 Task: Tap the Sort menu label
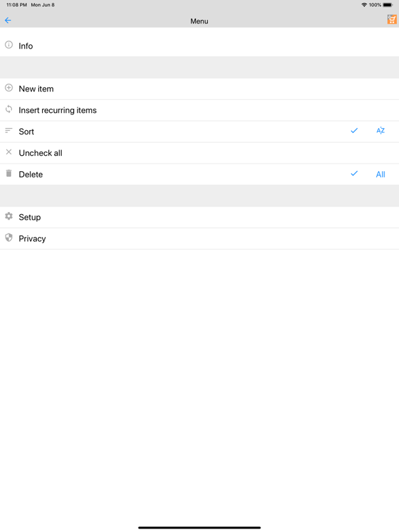26,132
